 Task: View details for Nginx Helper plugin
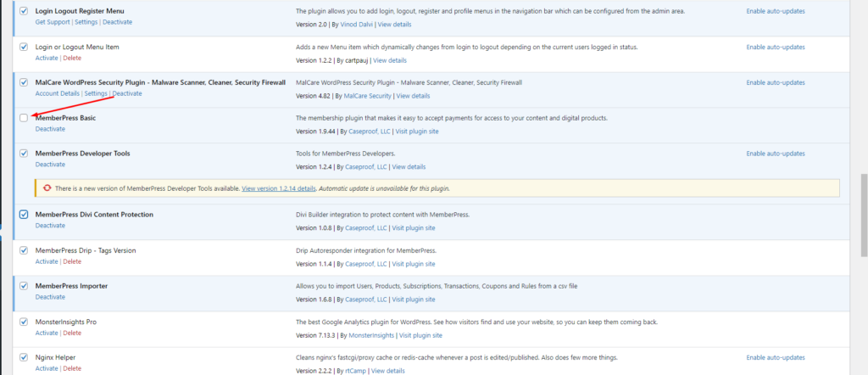click(389, 370)
